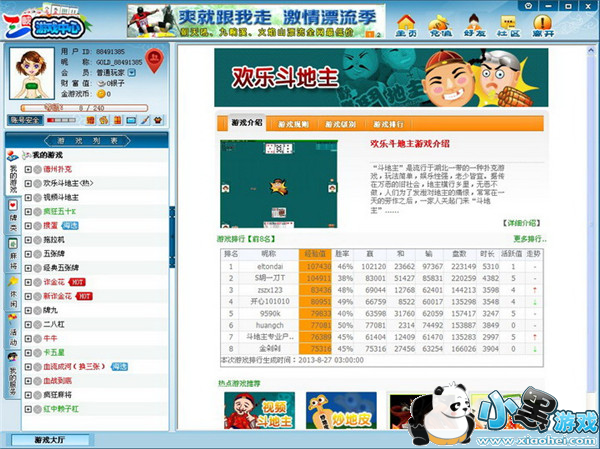Click the 账号安全 button
Image resolution: width=600 pixels, height=449 pixels.
click(x=25, y=120)
